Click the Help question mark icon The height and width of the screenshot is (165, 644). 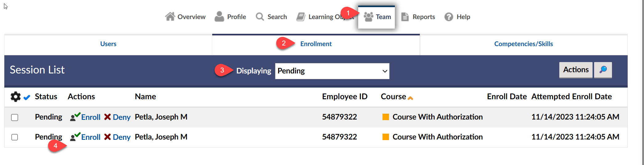449,17
